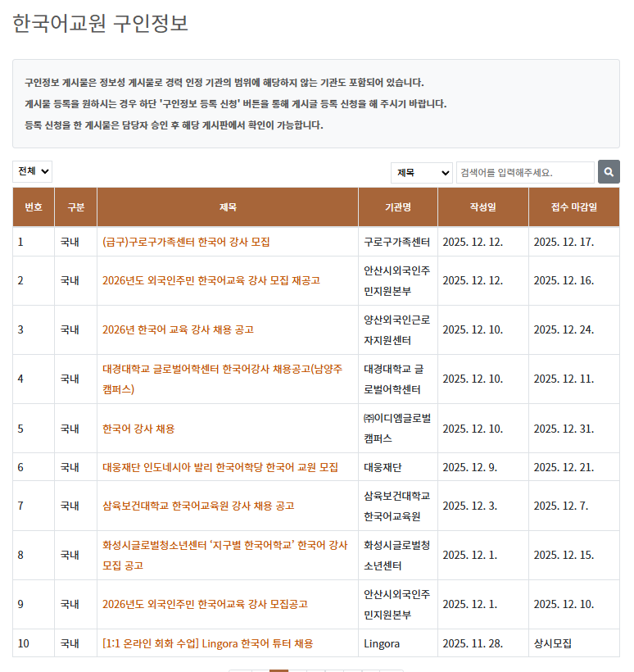Viewport: 634px width, 672px height.
Task: Open the 한국어 강사 채용 post
Action: pos(138,429)
